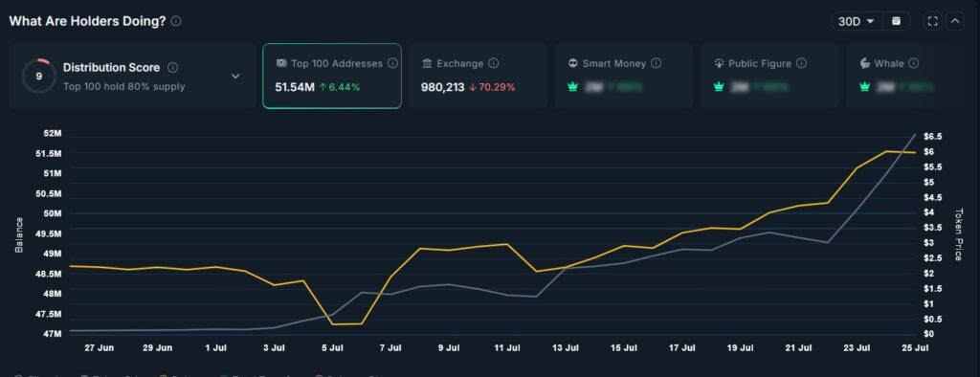Viewport: 980px width, 377px height.
Task: Click the 51.54M balance value
Action: point(295,87)
